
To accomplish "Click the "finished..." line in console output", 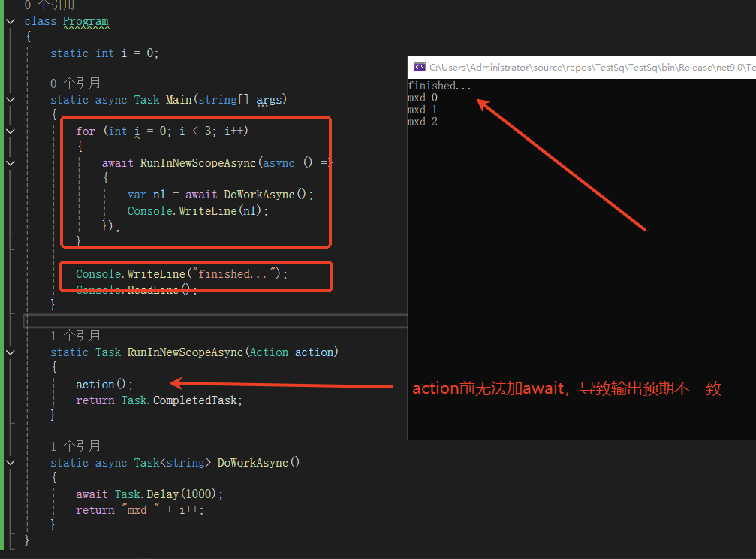I will point(440,86).
